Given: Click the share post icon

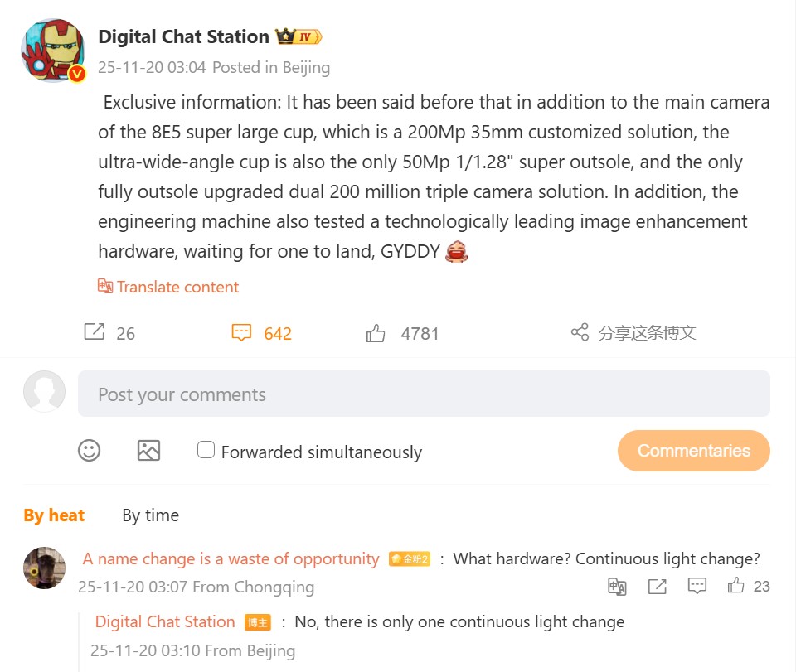Looking at the screenshot, I should point(580,332).
